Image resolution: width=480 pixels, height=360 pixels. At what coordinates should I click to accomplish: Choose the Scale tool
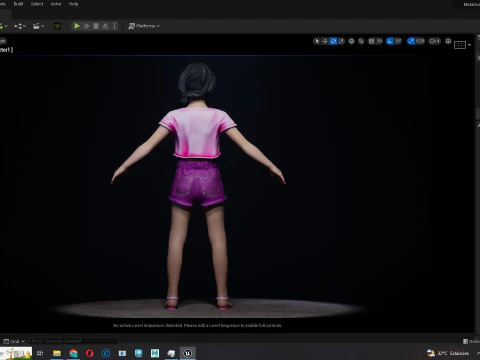click(x=341, y=41)
